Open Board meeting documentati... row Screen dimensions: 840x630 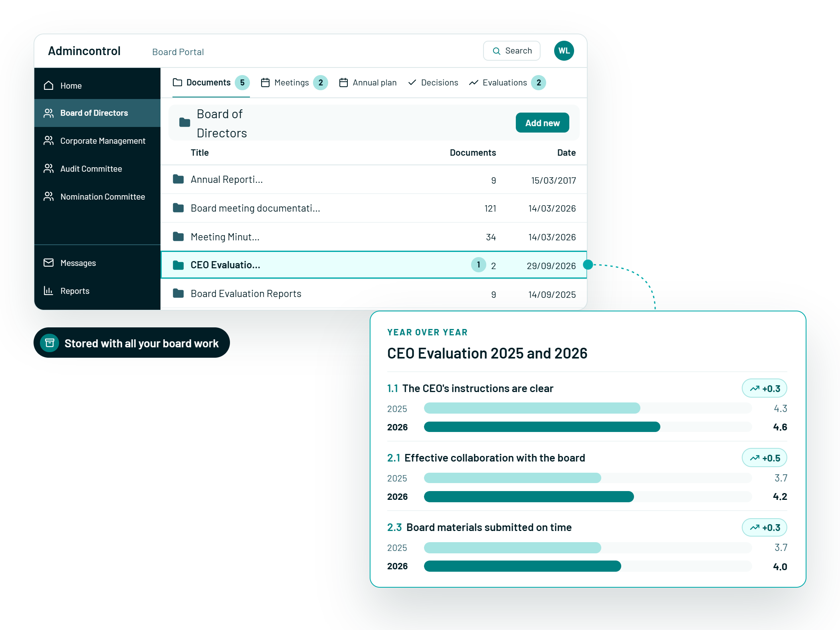(374, 208)
